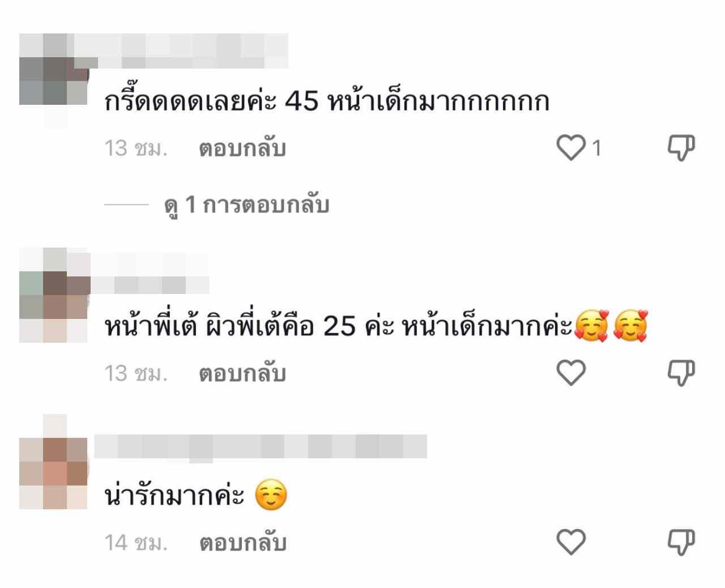Expand ดู 1 การตอบกลับ replies
The image size is (725, 588).
(x=246, y=205)
